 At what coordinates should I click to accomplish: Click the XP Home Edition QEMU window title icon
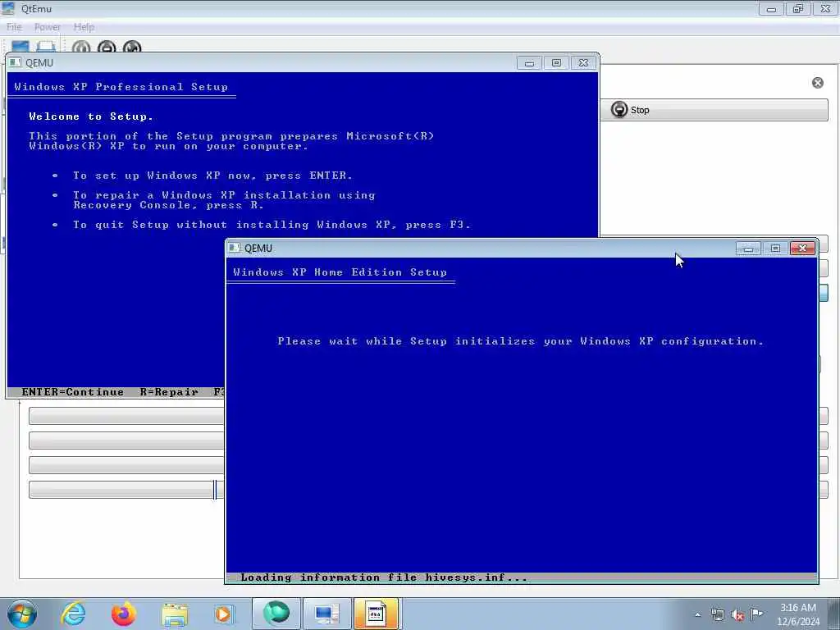click(234, 248)
